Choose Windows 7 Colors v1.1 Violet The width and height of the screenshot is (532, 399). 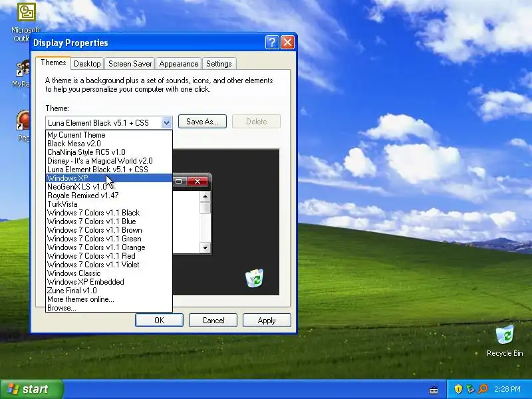[109, 265]
